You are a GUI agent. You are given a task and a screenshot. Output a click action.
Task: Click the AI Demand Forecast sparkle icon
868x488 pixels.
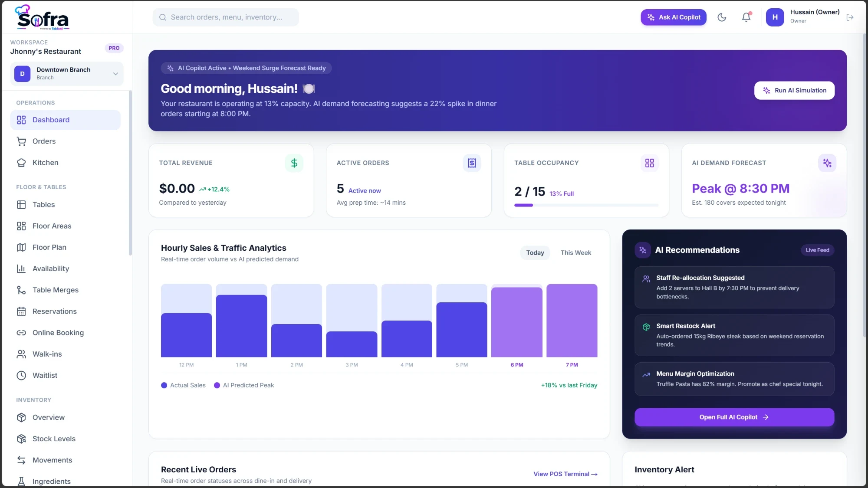(x=827, y=163)
